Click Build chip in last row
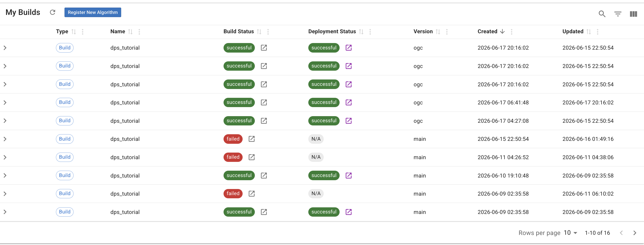Image resolution: width=644 pixels, height=245 pixels. 65,212
